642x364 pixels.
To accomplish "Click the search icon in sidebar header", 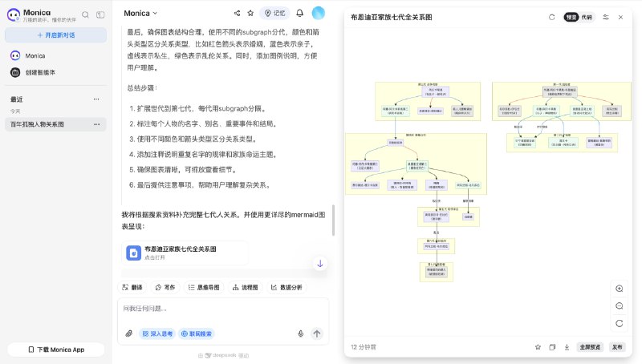I will 85,14.
